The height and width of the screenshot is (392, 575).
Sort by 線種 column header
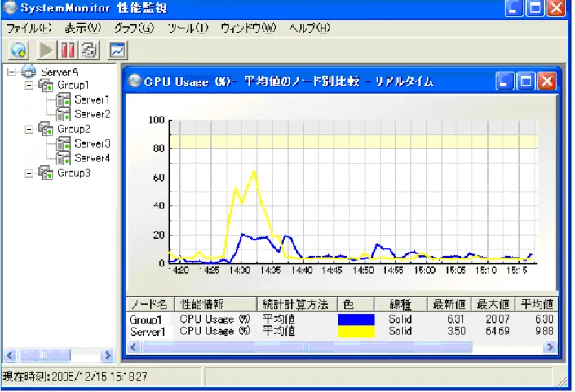400,304
